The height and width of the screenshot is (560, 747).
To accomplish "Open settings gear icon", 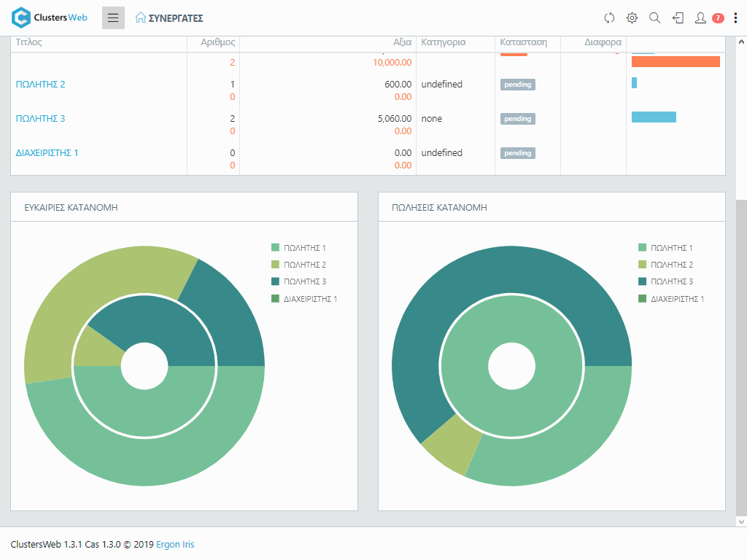I will click(x=632, y=18).
